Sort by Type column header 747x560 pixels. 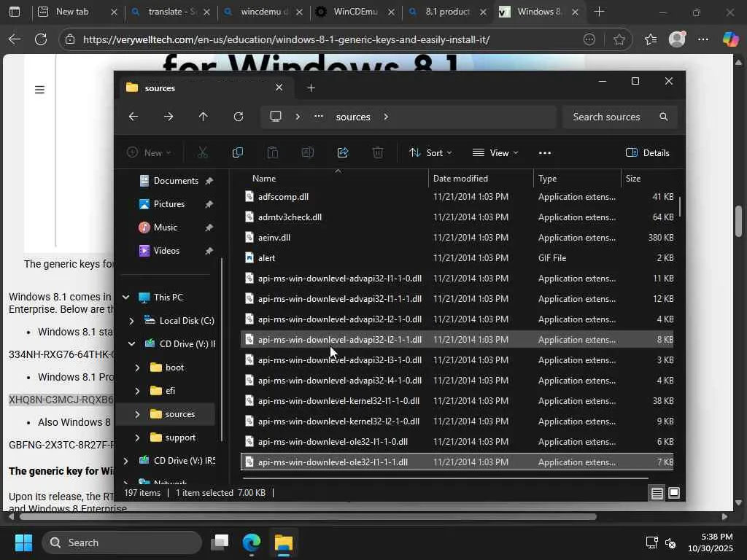pyautogui.click(x=578, y=179)
